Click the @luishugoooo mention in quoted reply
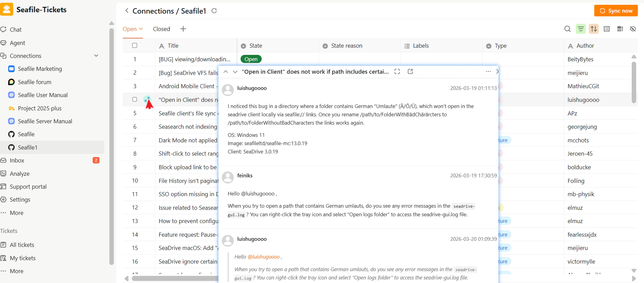 (263, 257)
